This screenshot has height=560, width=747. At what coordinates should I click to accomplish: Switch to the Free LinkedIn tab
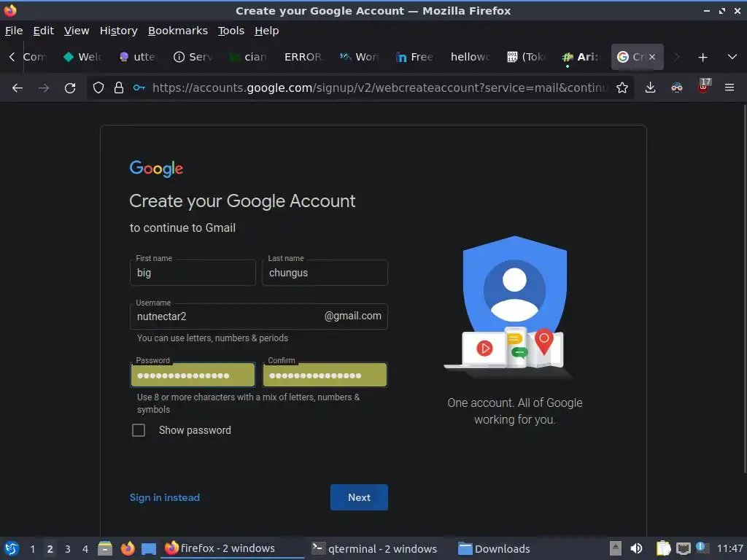tap(414, 57)
